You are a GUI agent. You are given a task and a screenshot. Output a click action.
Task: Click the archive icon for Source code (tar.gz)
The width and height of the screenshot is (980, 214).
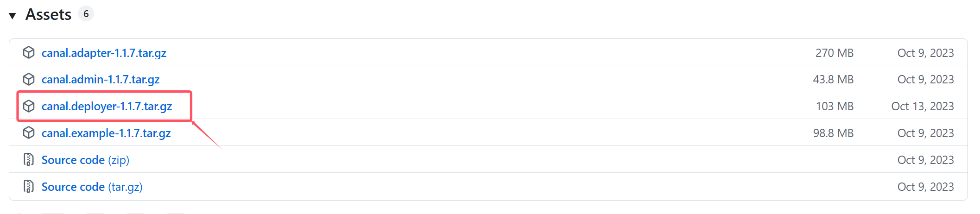point(29,187)
